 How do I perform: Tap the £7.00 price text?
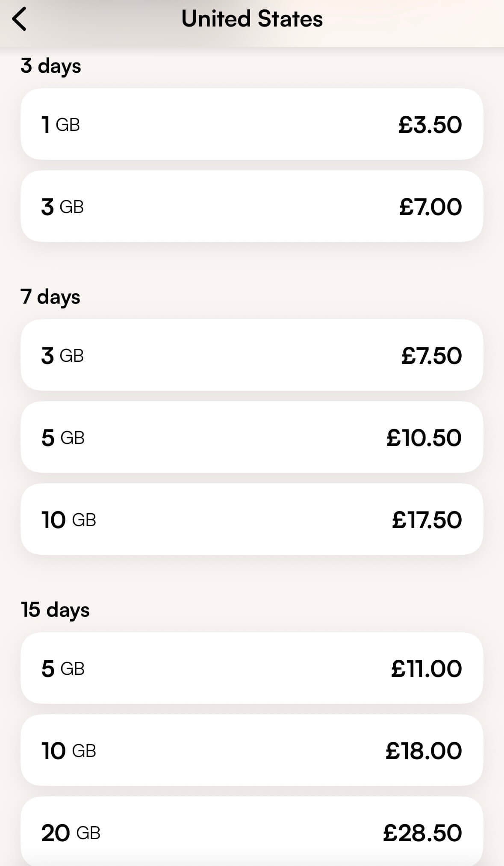pyautogui.click(x=430, y=207)
